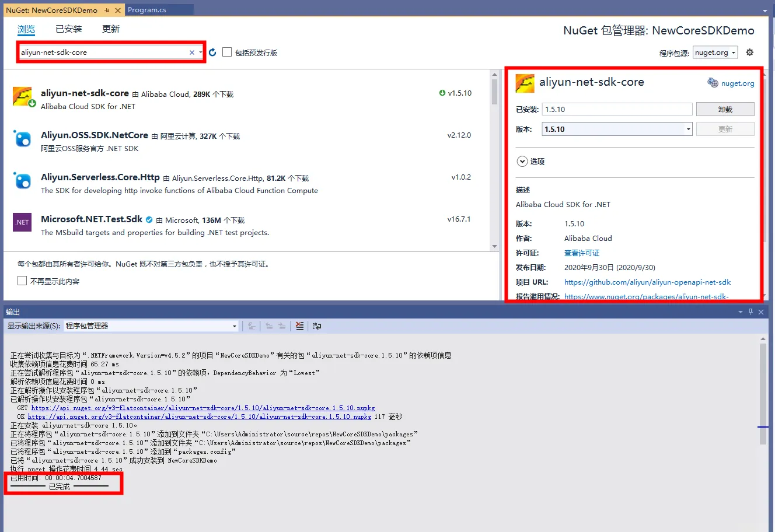The height and width of the screenshot is (532, 775).
Task: Click the find message in code icon in the Output toolbar
Action: click(252, 326)
